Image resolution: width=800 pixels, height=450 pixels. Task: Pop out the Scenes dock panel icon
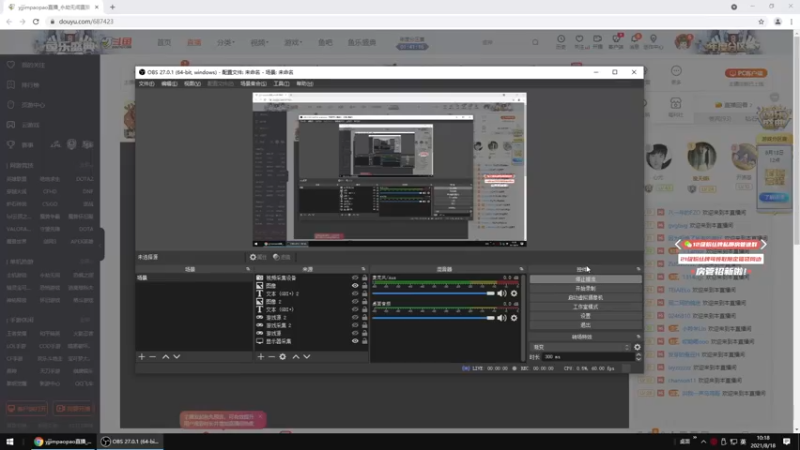[x=248, y=269]
